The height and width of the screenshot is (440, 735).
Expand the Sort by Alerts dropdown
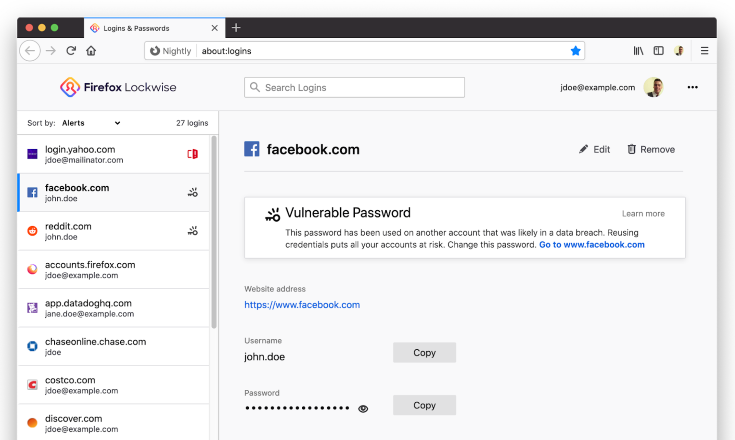point(91,123)
